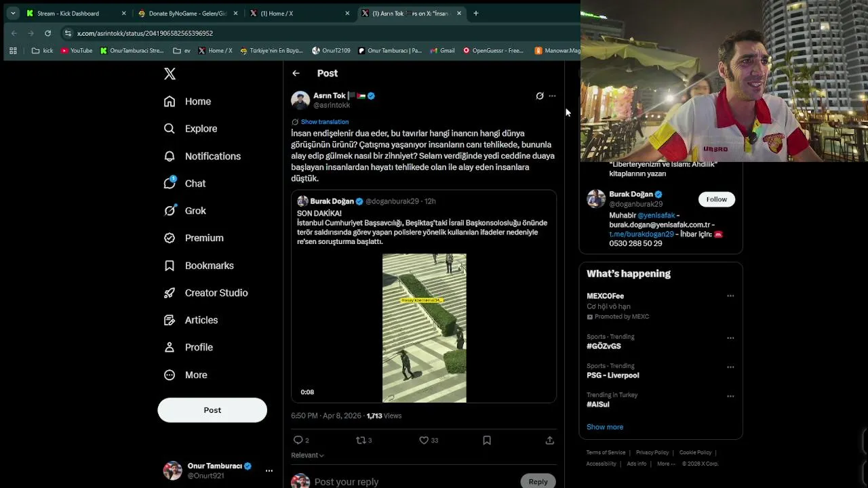Open a new browser tab
This screenshot has height=488, width=868.
pyautogui.click(x=476, y=14)
